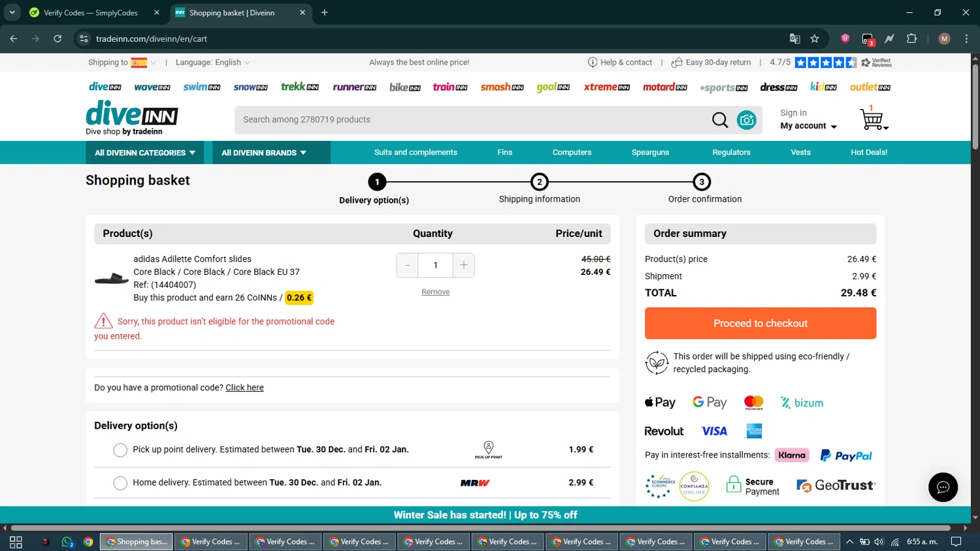The image size is (980, 551).
Task: Open the browser extensions puzzle icon
Action: pyautogui.click(x=911, y=39)
